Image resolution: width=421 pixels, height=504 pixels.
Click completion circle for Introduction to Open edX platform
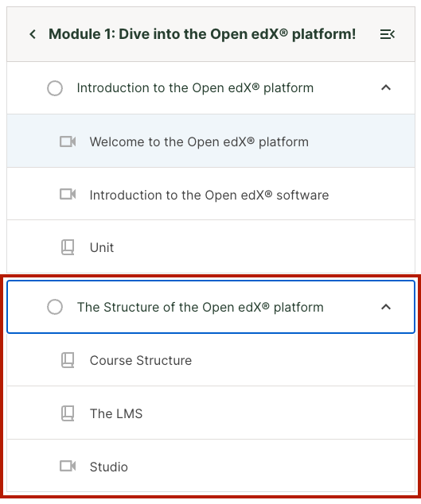(55, 88)
